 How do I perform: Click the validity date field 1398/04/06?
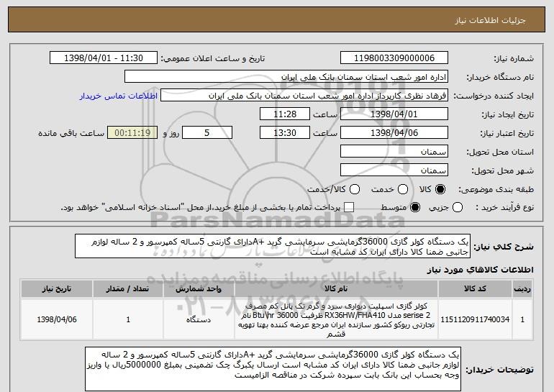click(394, 133)
